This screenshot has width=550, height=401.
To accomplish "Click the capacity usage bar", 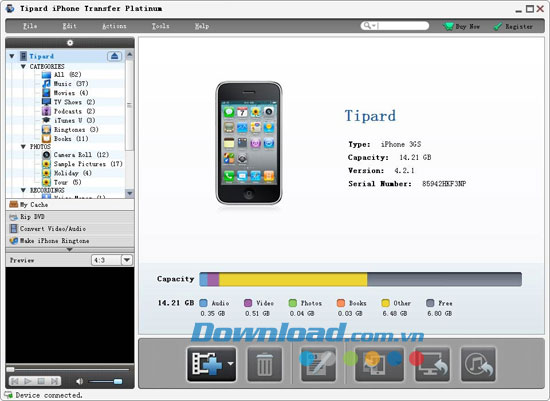I will (361, 279).
